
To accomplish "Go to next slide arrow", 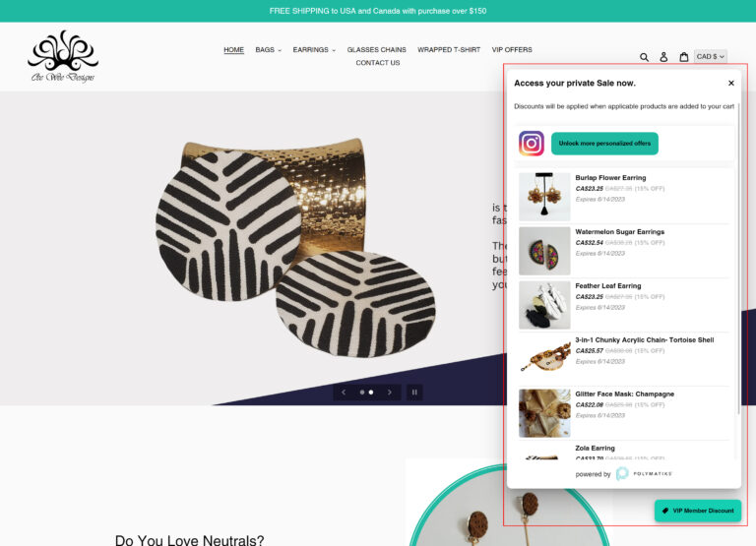I will pyautogui.click(x=390, y=393).
